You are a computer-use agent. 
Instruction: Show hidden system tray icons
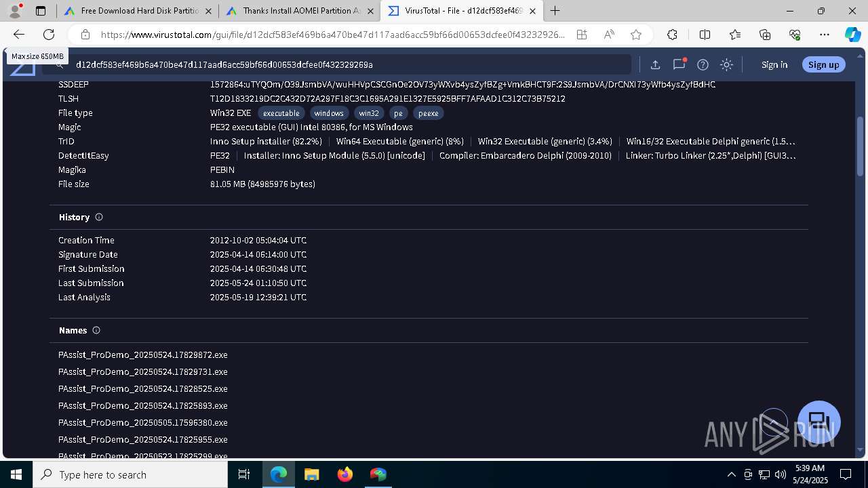(731, 474)
